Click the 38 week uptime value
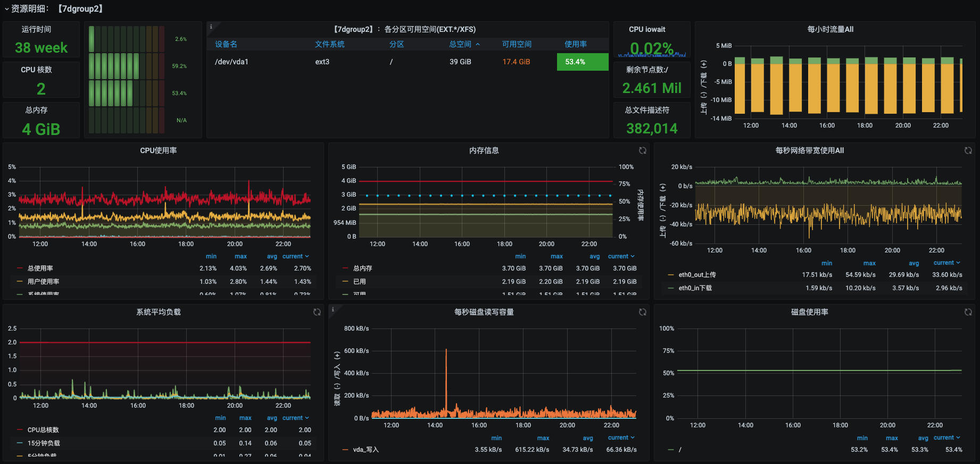 (x=41, y=48)
